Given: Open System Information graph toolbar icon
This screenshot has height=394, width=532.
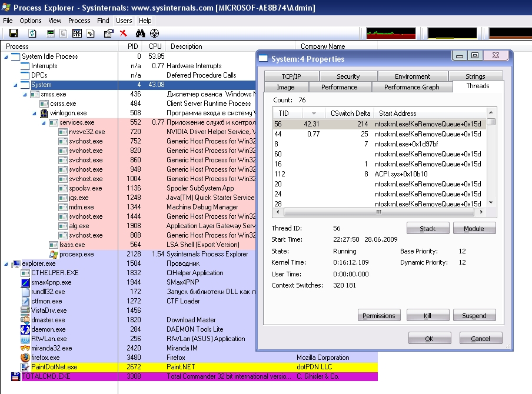Looking at the screenshot, I should [51, 34].
